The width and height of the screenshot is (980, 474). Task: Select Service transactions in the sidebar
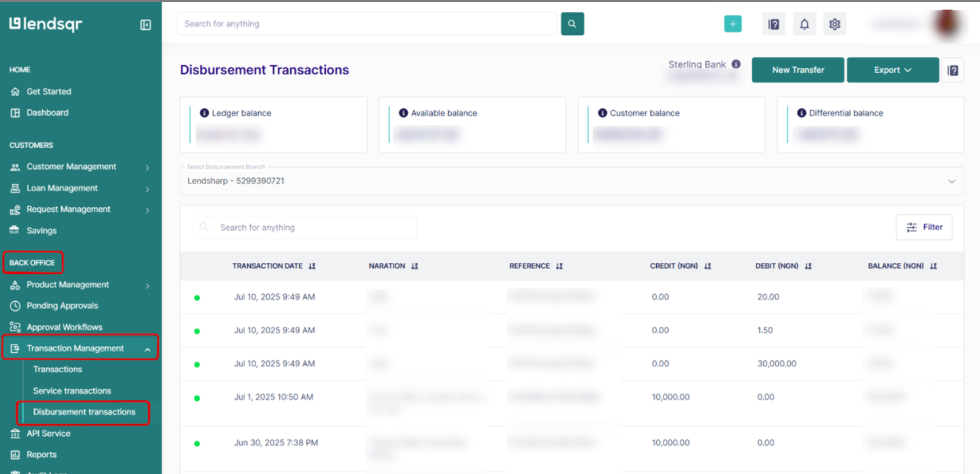(x=72, y=391)
